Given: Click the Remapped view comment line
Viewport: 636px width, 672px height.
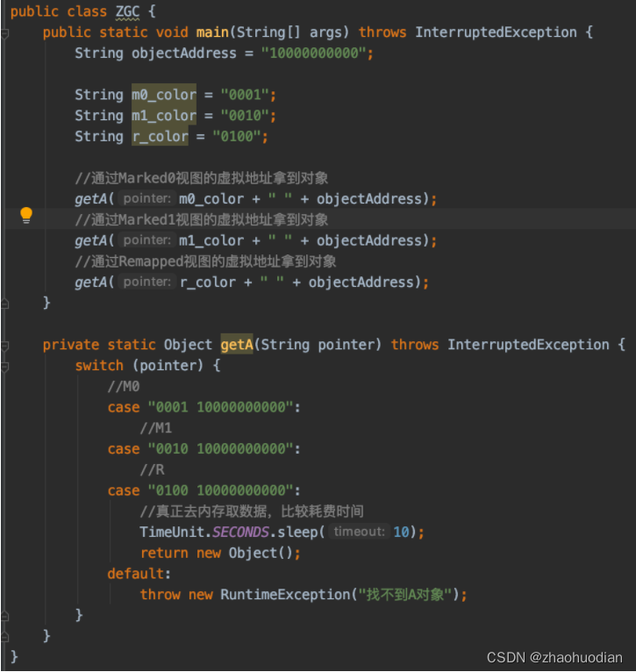Looking at the screenshot, I should point(205,261).
